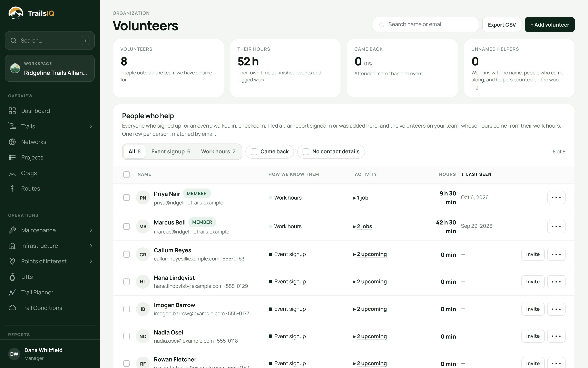Select the Networks globe icon
The height and width of the screenshot is (368, 588).
click(x=12, y=142)
